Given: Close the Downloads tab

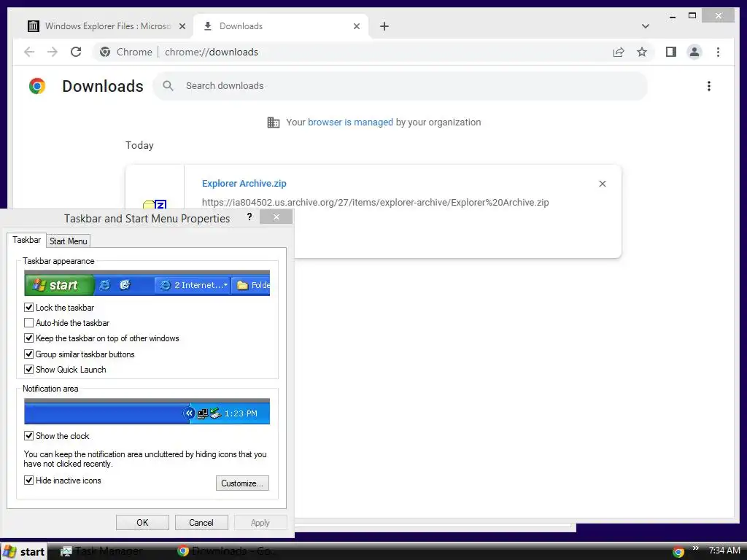Looking at the screenshot, I should pos(356,26).
